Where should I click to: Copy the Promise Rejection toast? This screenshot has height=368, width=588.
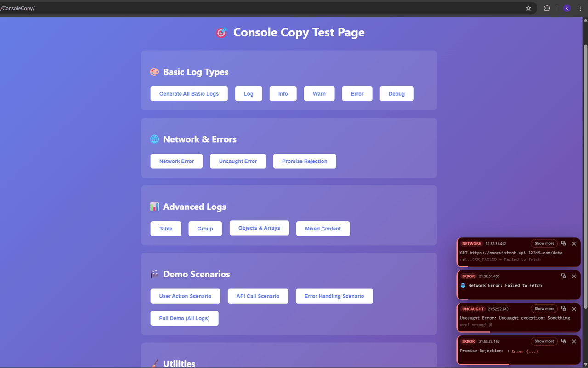564,341
